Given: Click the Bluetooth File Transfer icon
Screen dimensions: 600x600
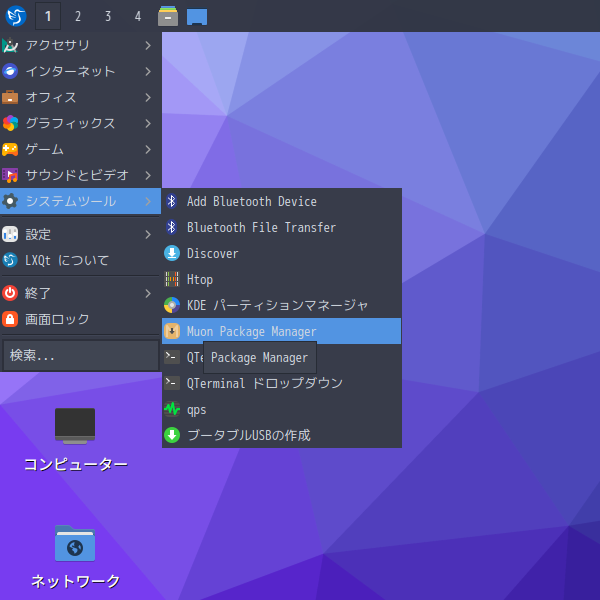Looking at the screenshot, I should 172,227.
